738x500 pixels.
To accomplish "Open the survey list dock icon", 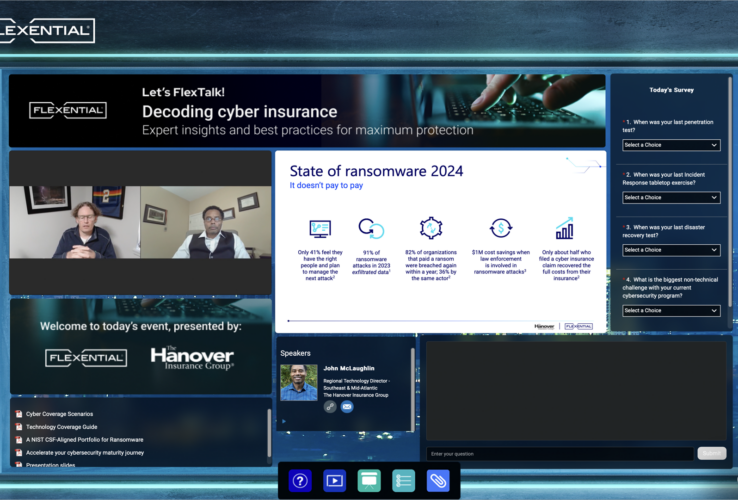I will click(403, 481).
